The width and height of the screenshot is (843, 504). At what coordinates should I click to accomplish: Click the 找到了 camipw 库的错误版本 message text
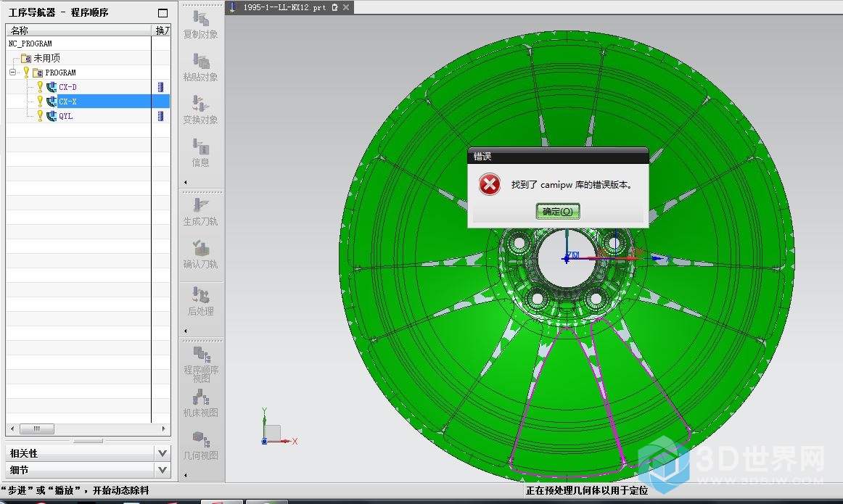coord(572,185)
